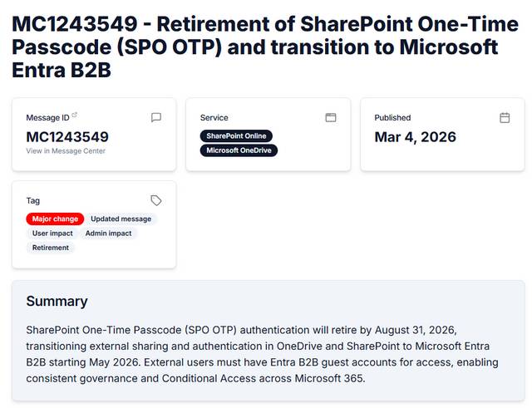This screenshot has width=532, height=408.
Task: Click the Message ID label text
Action: (47, 118)
